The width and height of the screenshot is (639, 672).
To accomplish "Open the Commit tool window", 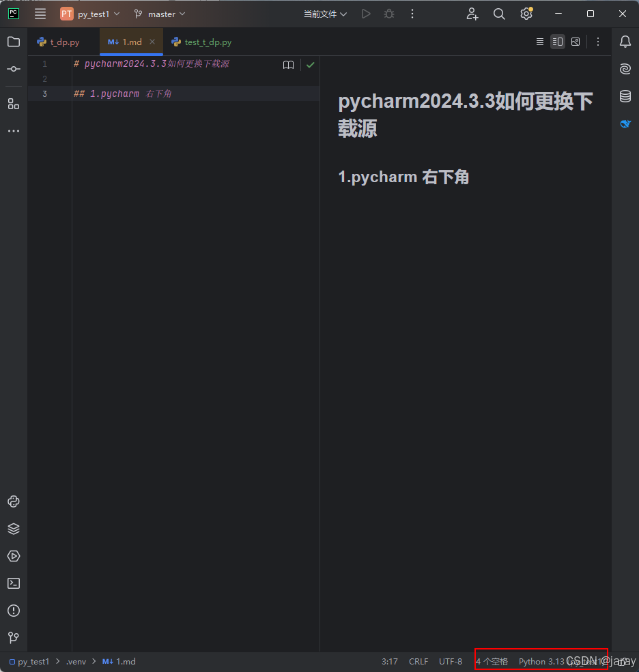I will coord(14,69).
